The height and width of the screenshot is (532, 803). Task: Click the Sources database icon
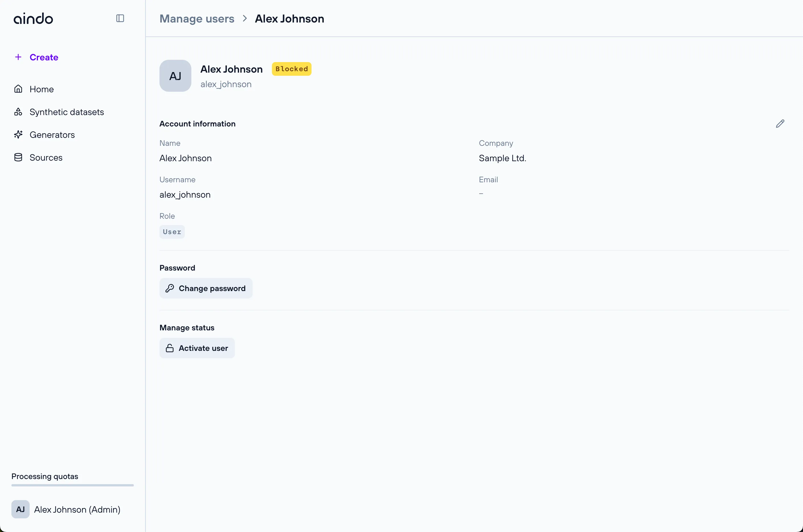coord(18,157)
